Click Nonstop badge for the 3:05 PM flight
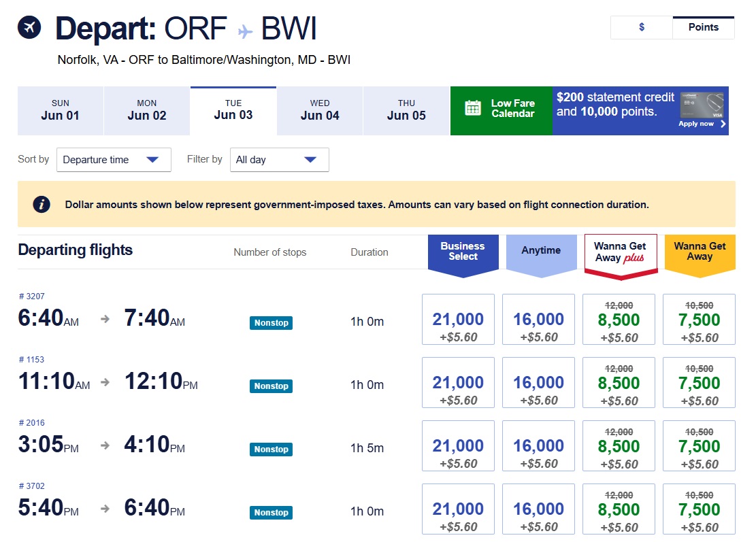756x542 pixels. coord(271,449)
